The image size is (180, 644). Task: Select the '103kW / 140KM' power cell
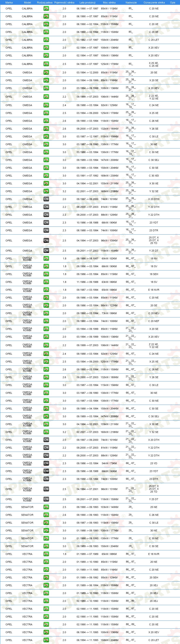[110, 507]
